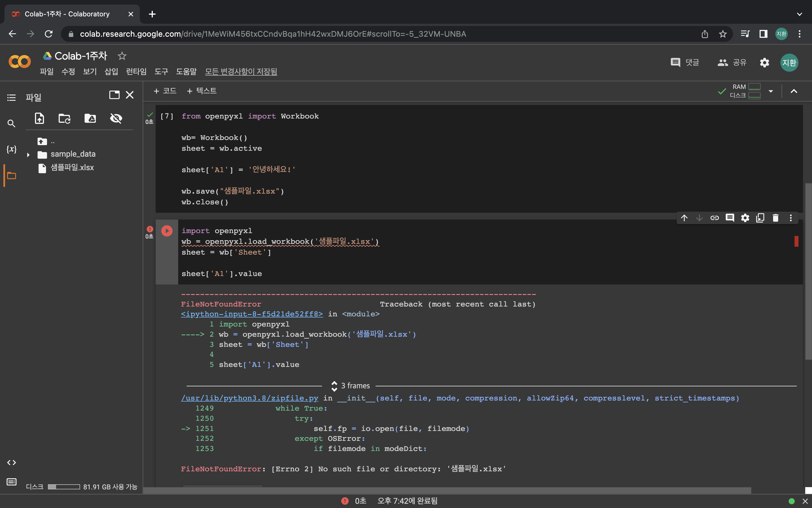Open the 수정 menu
Image resolution: width=812 pixels, height=508 pixels.
coord(68,72)
